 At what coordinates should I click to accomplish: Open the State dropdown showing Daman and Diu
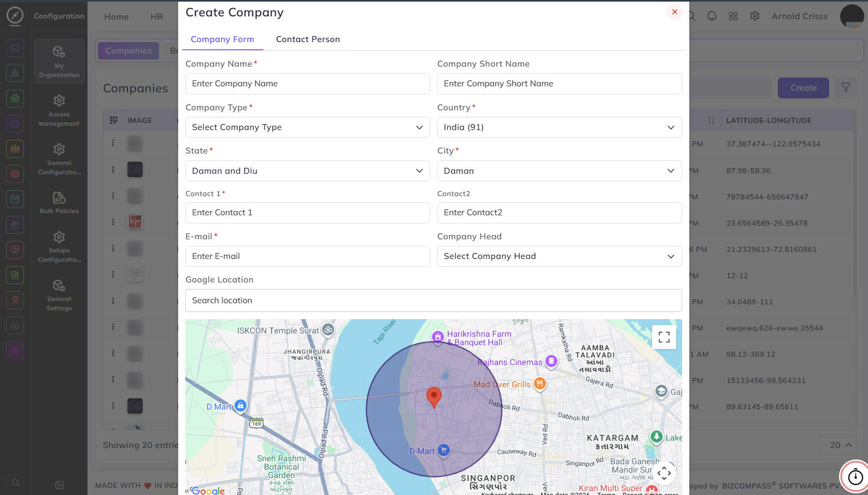(308, 171)
